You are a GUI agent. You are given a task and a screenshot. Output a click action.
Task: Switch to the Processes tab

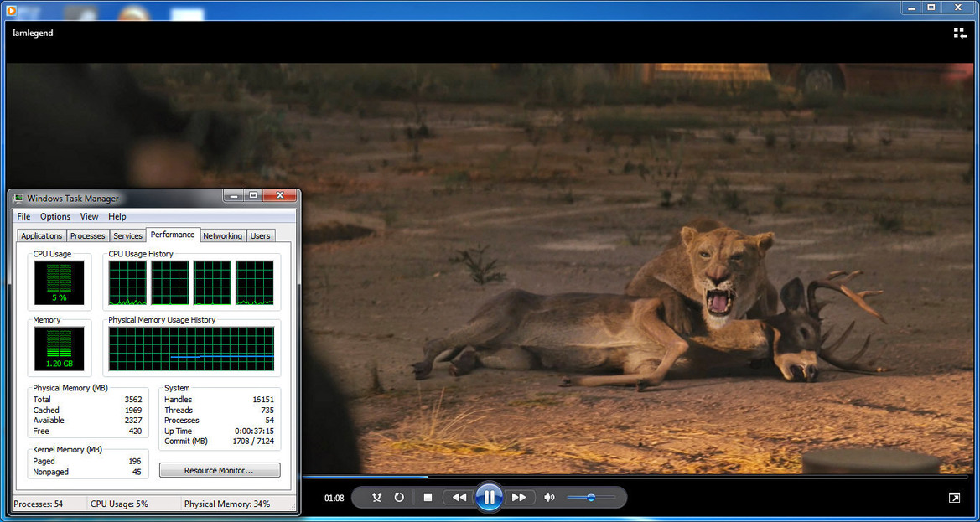point(87,236)
